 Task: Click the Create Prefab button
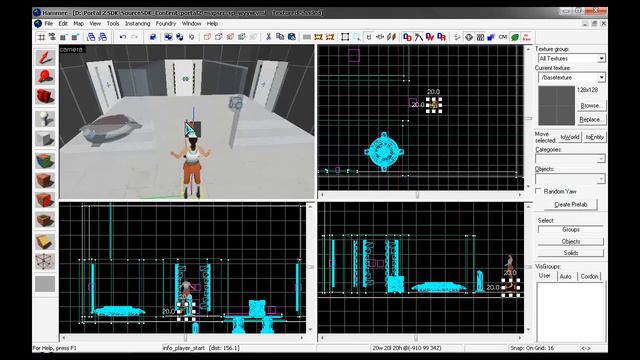(x=571, y=204)
